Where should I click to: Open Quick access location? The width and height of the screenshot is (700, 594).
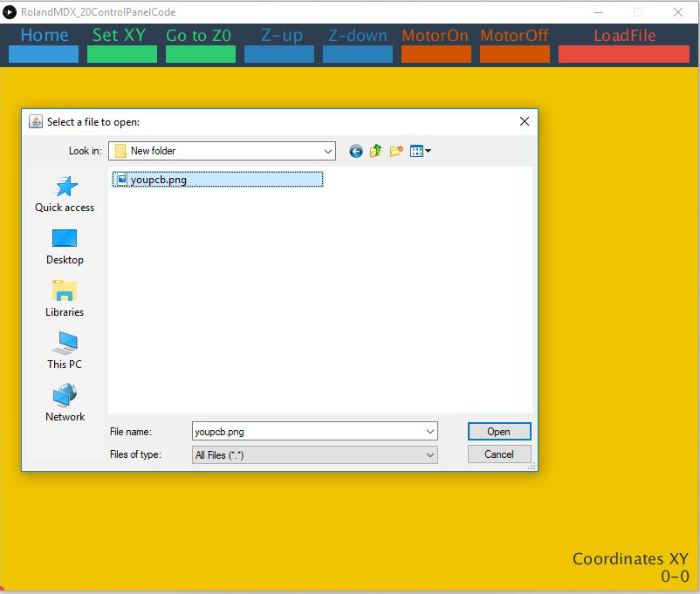click(x=65, y=195)
